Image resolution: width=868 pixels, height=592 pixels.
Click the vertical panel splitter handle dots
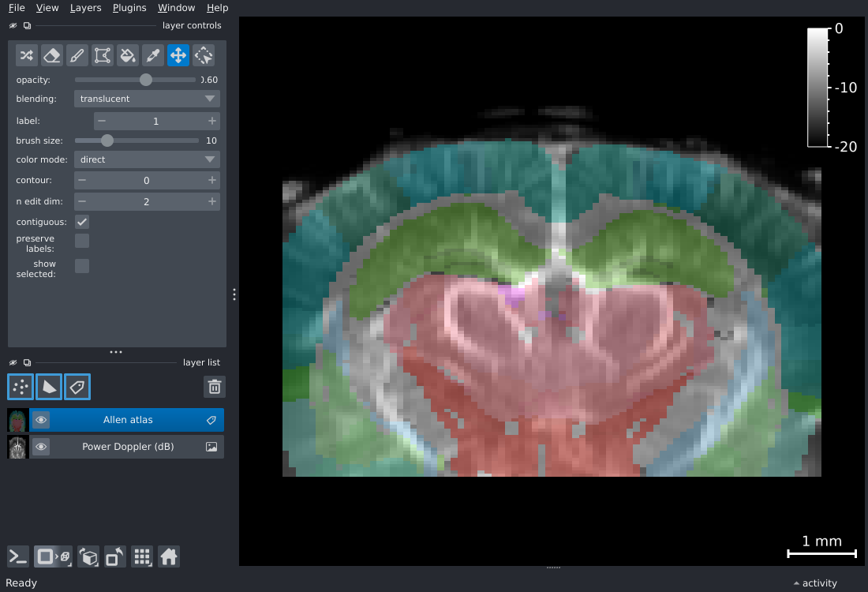tap(234, 294)
